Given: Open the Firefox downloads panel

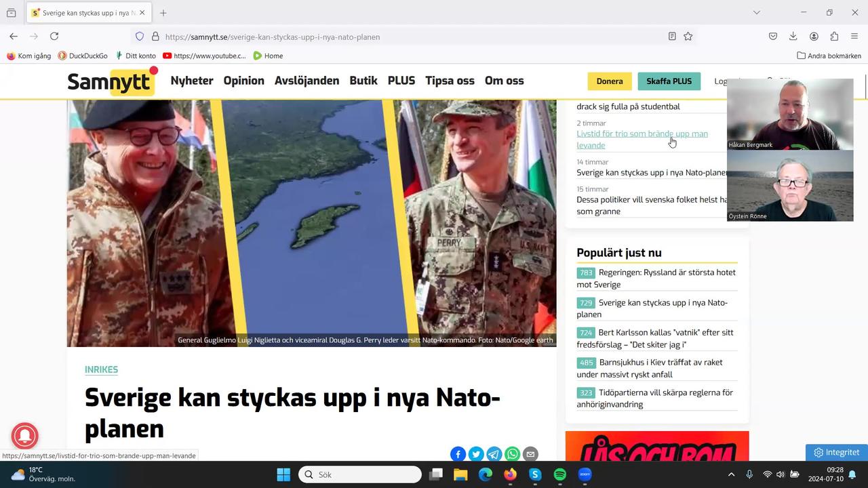Looking at the screenshot, I should tap(793, 37).
